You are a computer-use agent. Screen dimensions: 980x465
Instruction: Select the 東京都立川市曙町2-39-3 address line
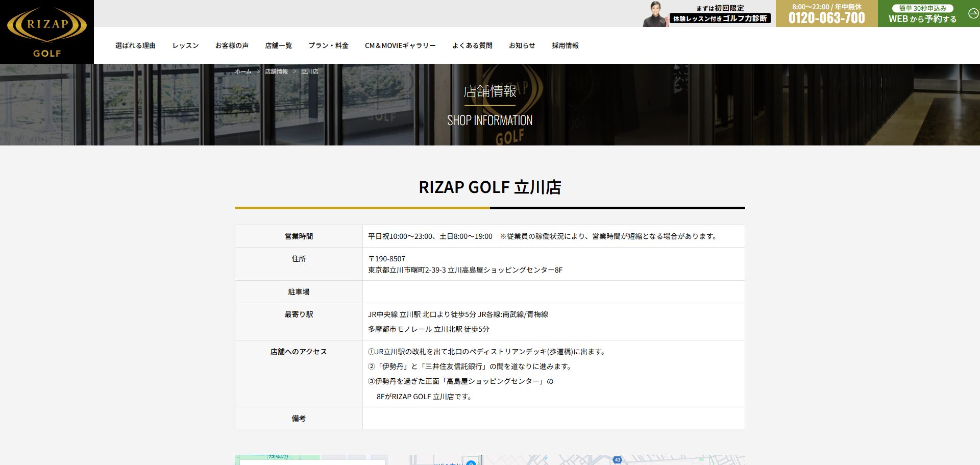[465, 270]
